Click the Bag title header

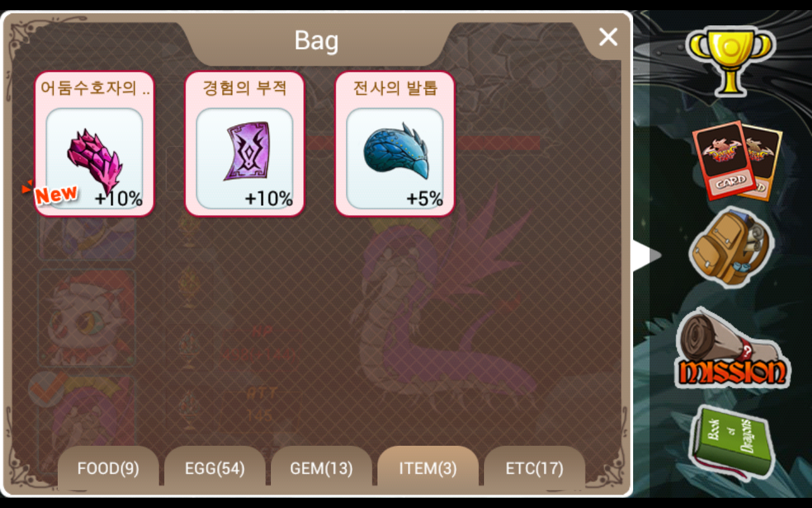pos(316,41)
